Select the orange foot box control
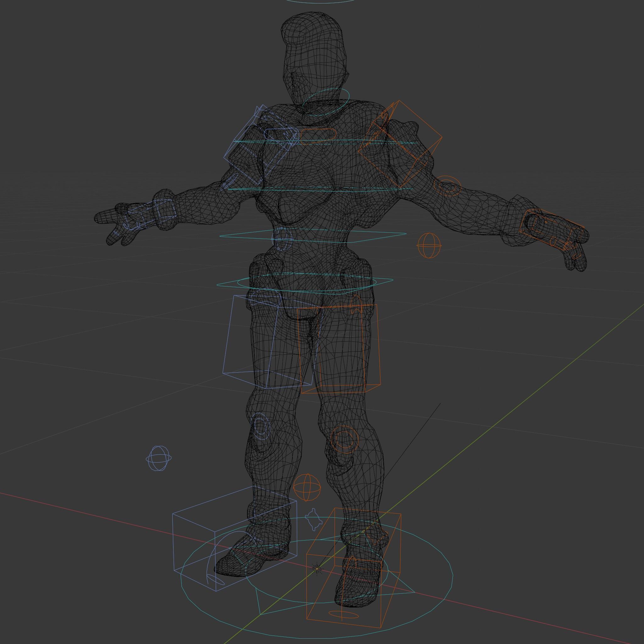 (x=354, y=567)
